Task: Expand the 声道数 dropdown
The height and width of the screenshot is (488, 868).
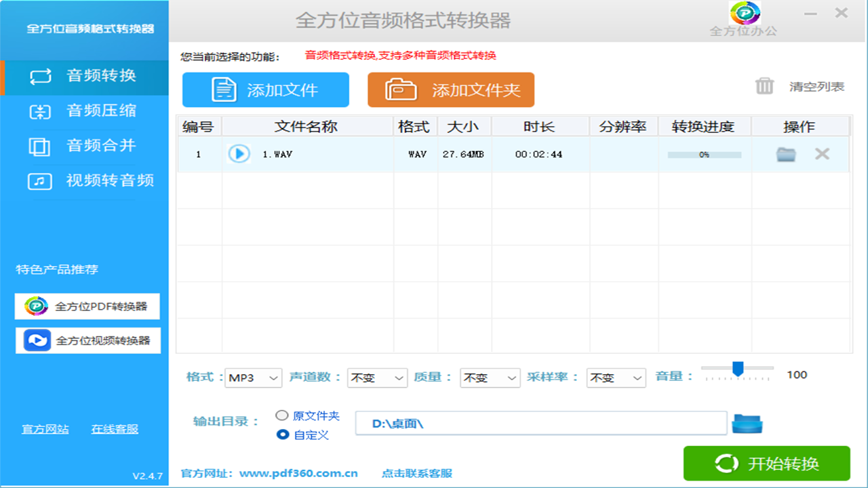Action: (377, 378)
